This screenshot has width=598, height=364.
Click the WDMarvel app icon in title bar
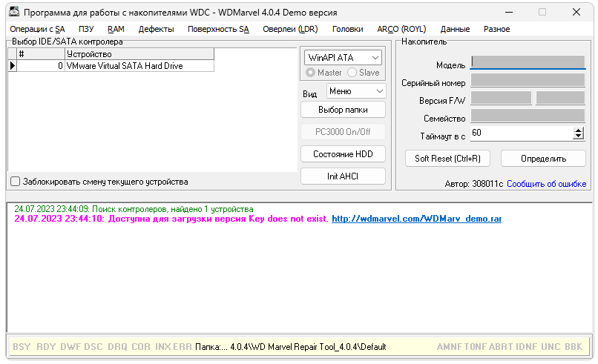tap(15, 12)
